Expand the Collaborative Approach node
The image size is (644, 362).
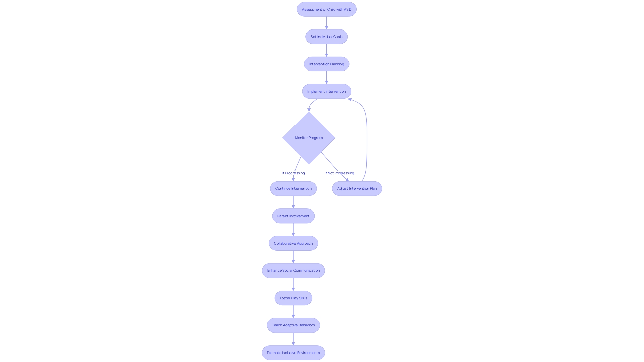coord(293,243)
